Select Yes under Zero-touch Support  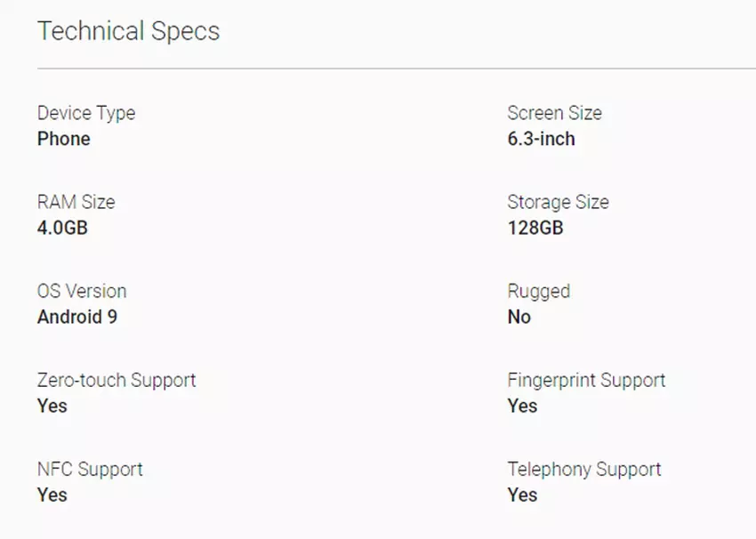(52, 406)
